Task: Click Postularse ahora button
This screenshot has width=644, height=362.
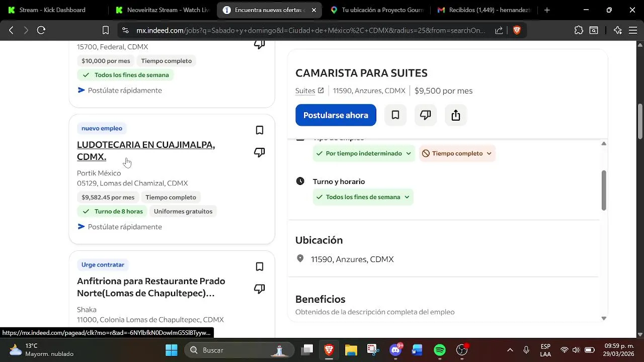Action: pyautogui.click(x=336, y=115)
